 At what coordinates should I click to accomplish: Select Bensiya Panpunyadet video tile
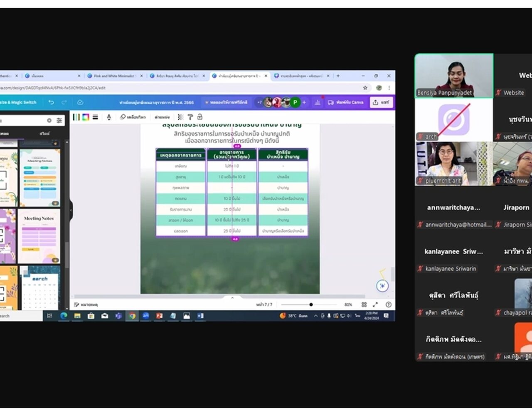(454, 76)
